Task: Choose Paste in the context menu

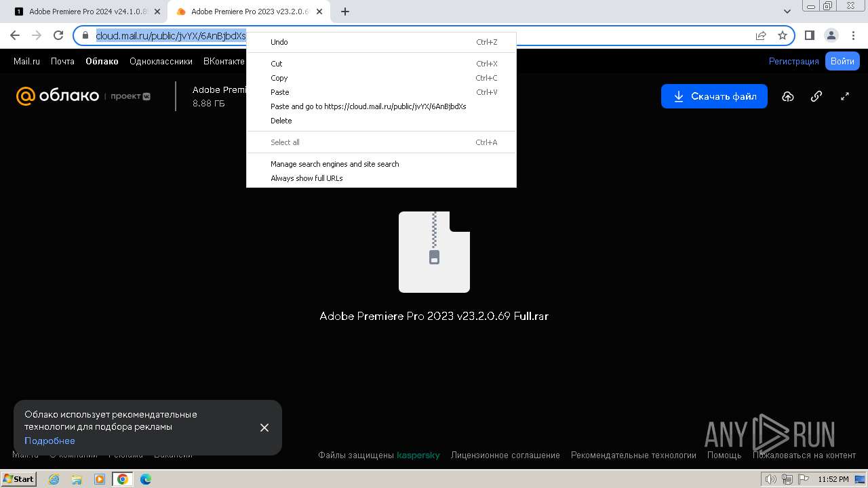Action: pyautogui.click(x=381, y=92)
